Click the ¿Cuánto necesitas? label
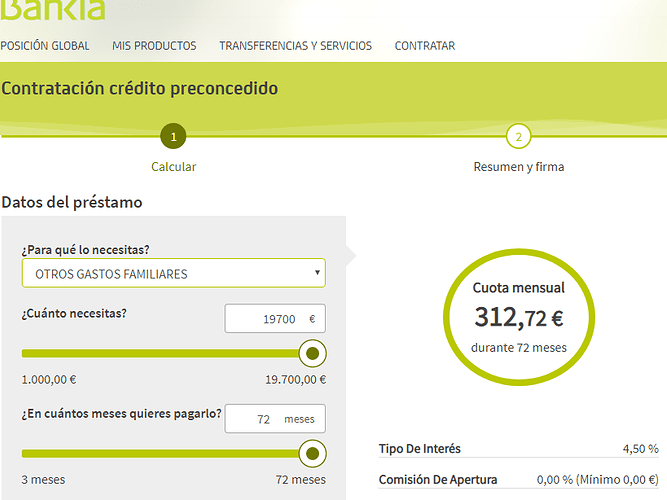 pos(74,314)
